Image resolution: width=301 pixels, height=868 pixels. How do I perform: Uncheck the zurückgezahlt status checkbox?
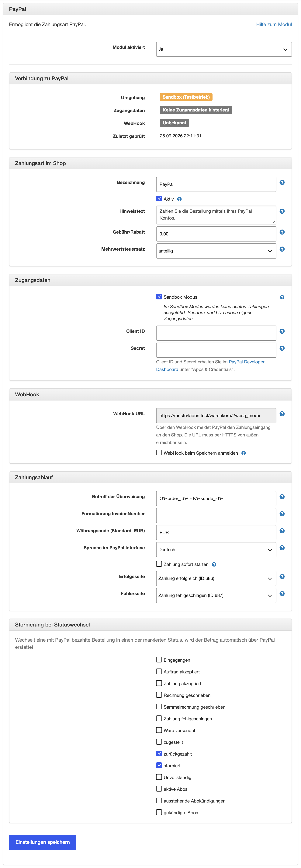pyautogui.click(x=159, y=753)
